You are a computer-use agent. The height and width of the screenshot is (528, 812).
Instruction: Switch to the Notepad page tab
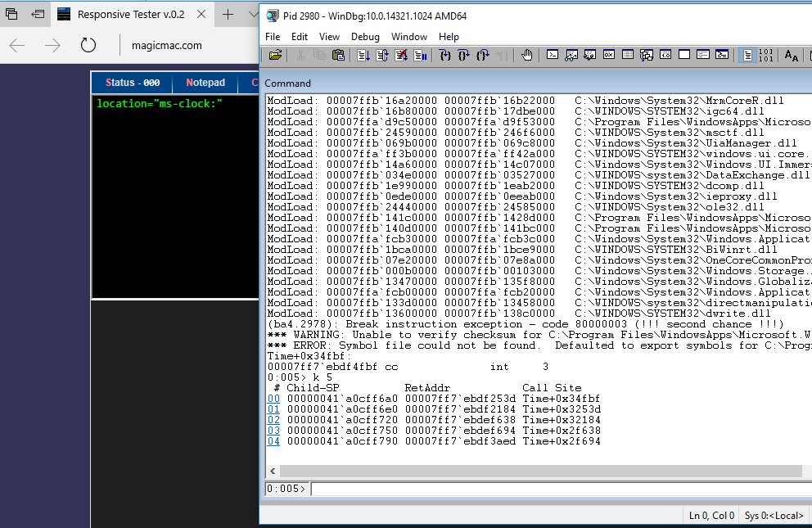pyautogui.click(x=205, y=83)
